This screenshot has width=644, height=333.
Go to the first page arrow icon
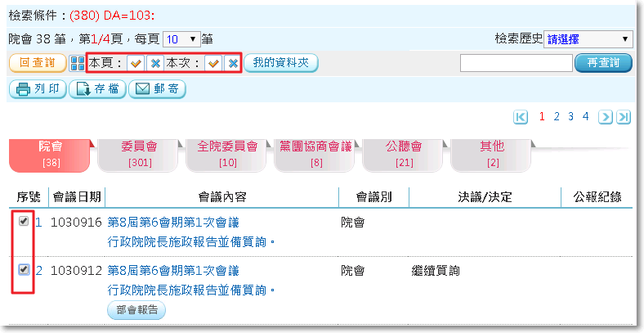click(521, 117)
